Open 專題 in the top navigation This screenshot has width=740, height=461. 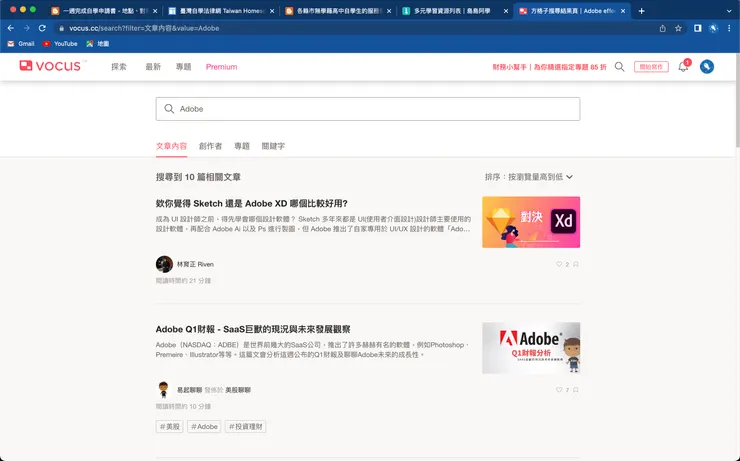click(x=184, y=67)
